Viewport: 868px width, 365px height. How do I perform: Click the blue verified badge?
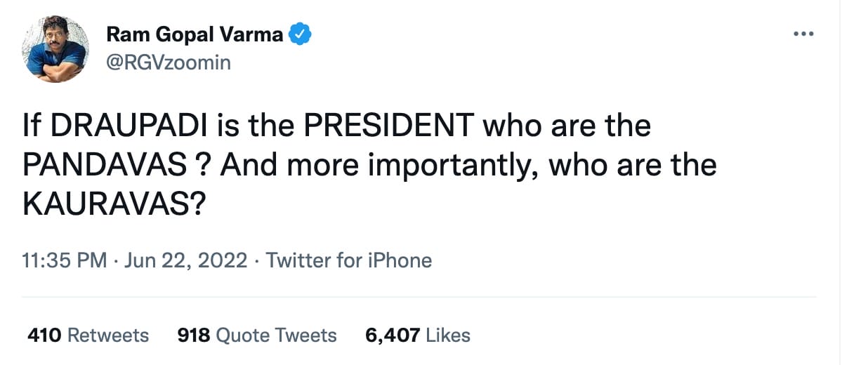point(302,34)
